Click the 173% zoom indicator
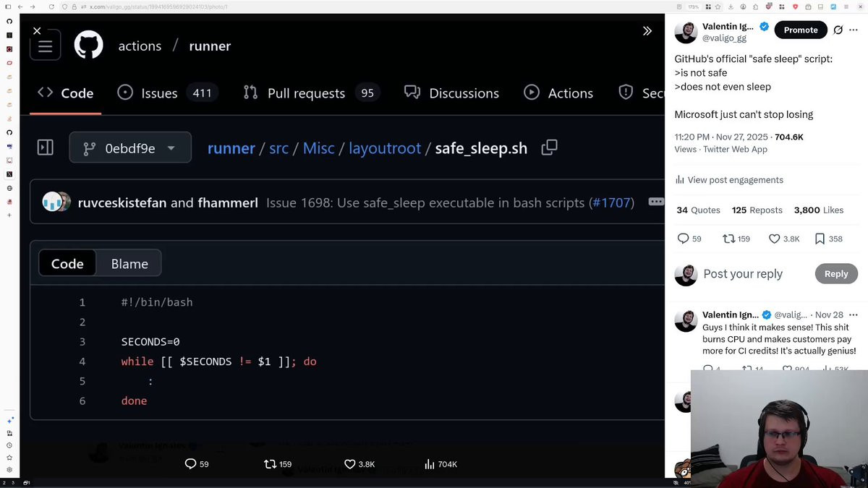 [693, 7]
